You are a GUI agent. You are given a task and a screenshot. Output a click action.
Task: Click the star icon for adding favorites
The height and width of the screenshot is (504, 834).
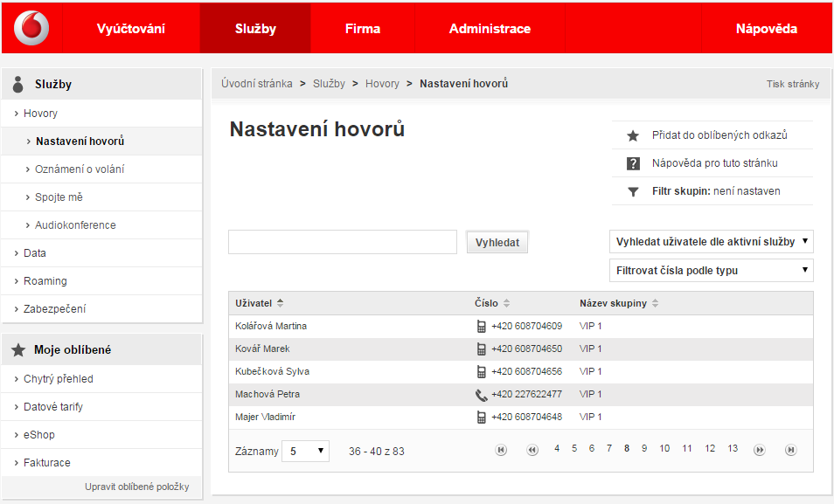point(633,135)
